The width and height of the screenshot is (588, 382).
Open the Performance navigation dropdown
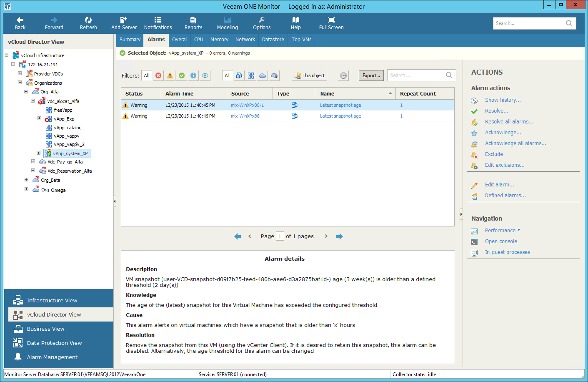[503, 231]
